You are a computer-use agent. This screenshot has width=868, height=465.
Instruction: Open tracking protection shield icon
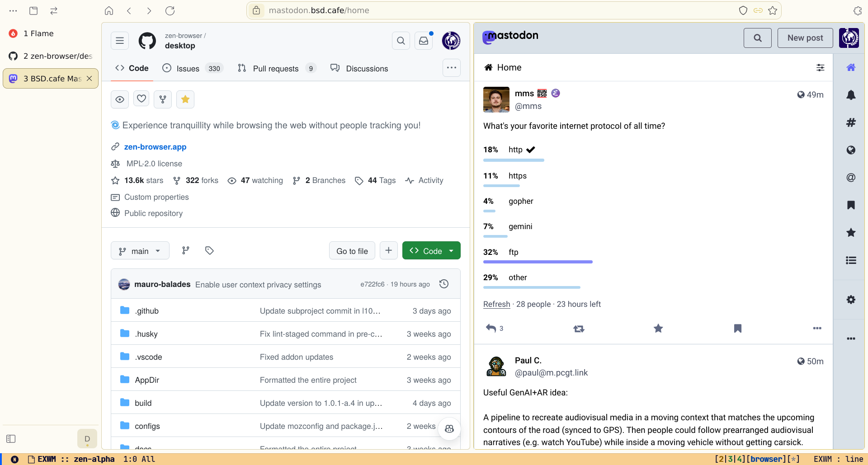[743, 10]
